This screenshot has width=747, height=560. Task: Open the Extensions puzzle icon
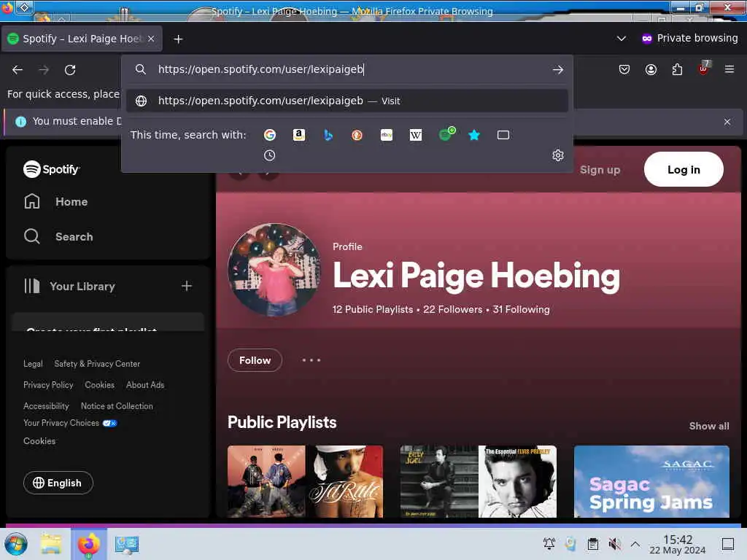[677, 70]
